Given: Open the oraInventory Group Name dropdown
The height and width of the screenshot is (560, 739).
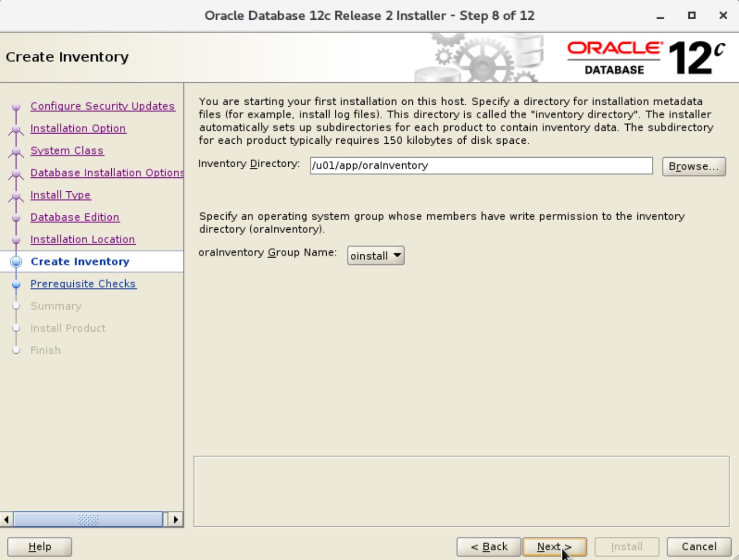Looking at the screenshot, I should (375, 255).
